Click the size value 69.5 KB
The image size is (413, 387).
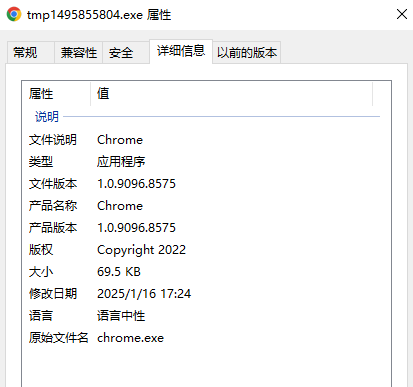(119, 272)
